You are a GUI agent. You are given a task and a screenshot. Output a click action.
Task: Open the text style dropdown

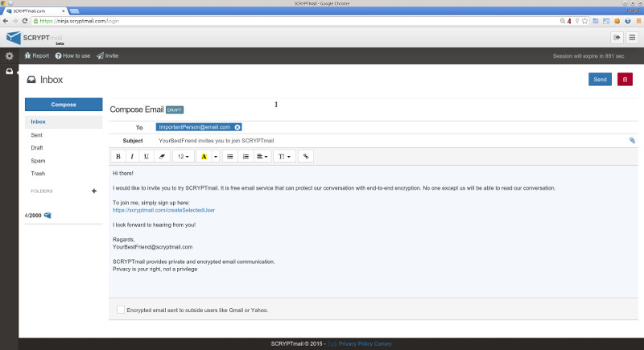[284, 156]
